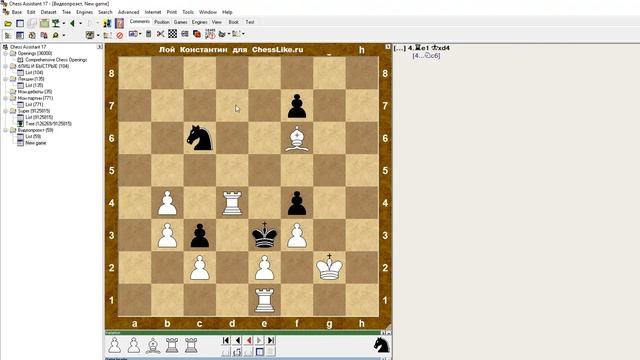Select List (771) in database tree
This screenshot has height=360, width=640.
(x=34, y=104)
